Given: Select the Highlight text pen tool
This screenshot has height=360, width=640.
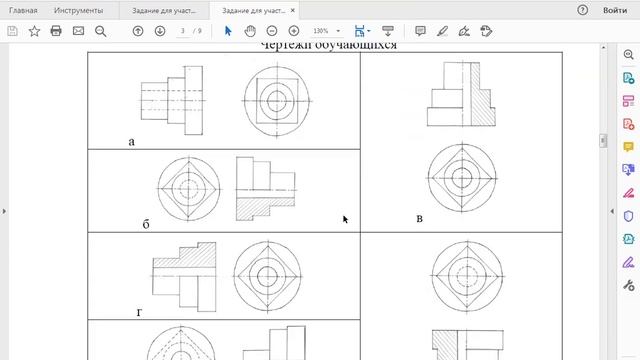Looking at the screenshot, I should 442,31.
